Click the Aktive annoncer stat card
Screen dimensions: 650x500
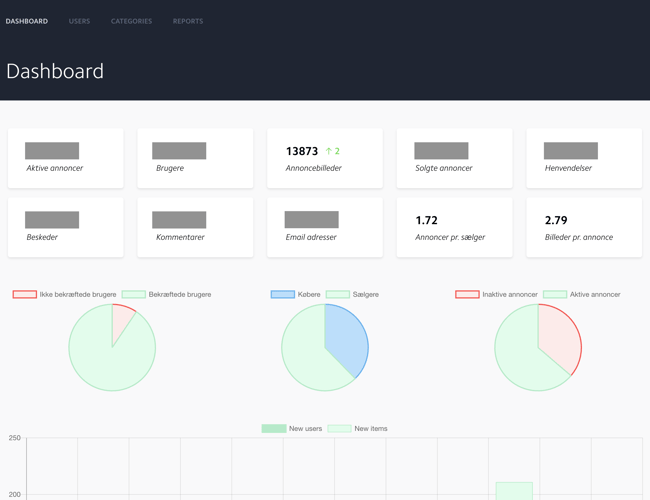click(x=65, y=158)
